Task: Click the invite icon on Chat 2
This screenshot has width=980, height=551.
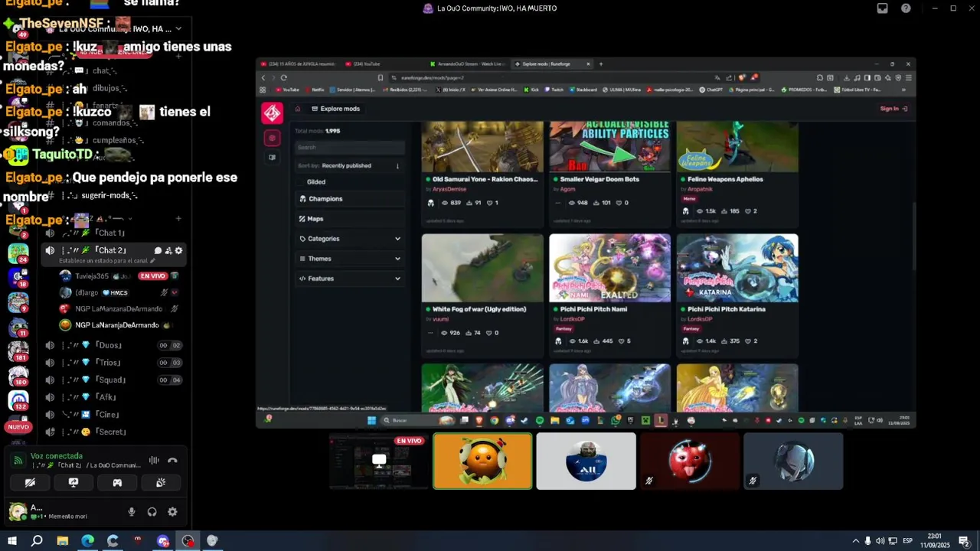Action: coord(168,251)
